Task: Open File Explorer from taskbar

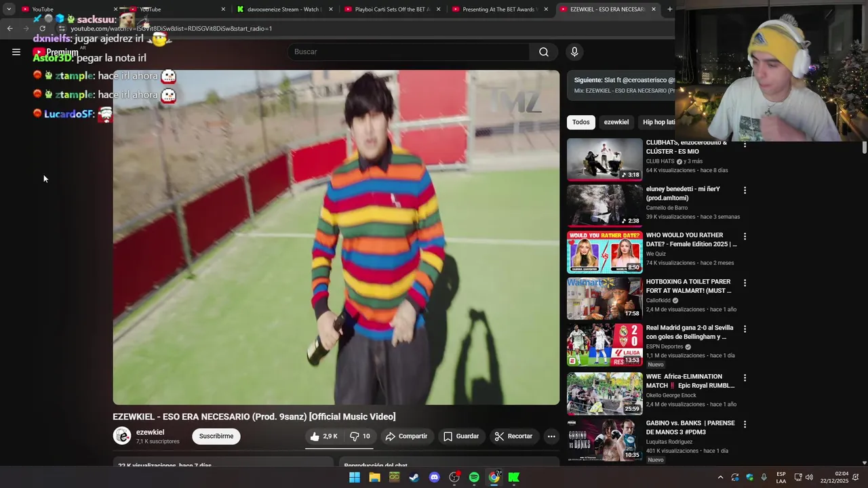Action: (x=374, y=477)
